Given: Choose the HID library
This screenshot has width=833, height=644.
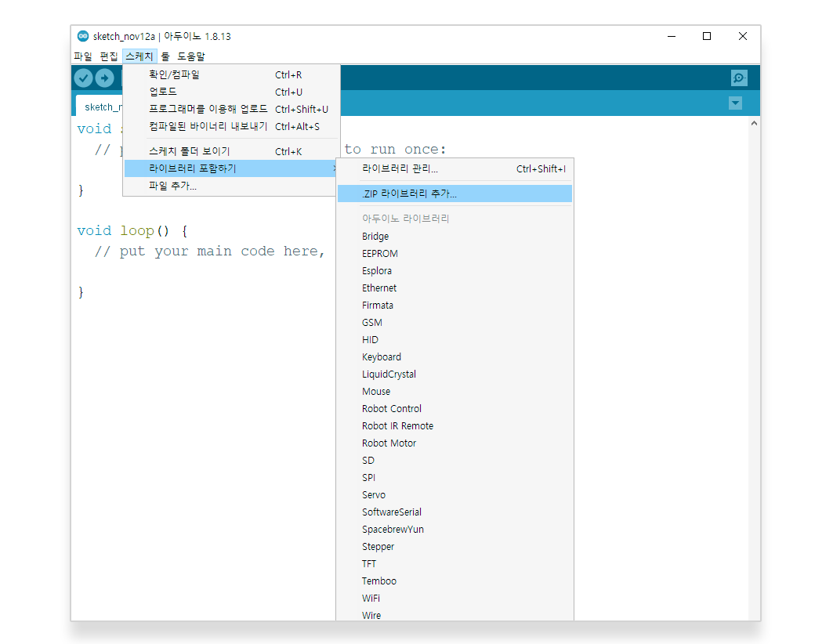Looking at the screenshot, I should click(455, 340).
